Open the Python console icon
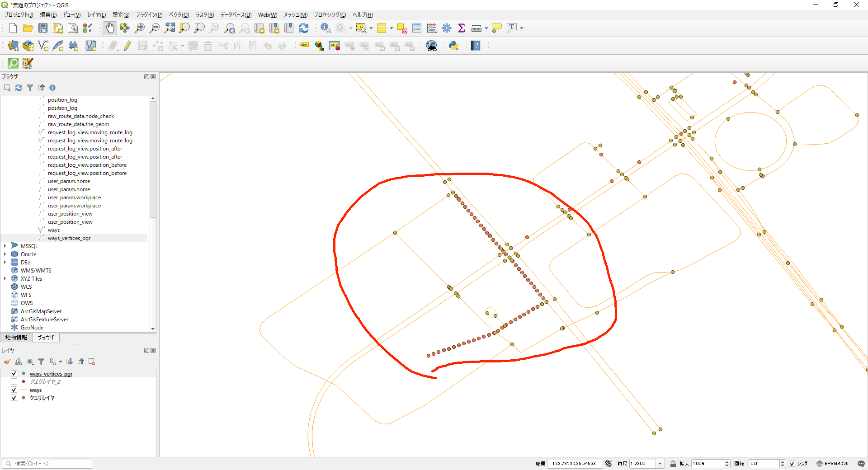868x470 pixels. [453, 46]
